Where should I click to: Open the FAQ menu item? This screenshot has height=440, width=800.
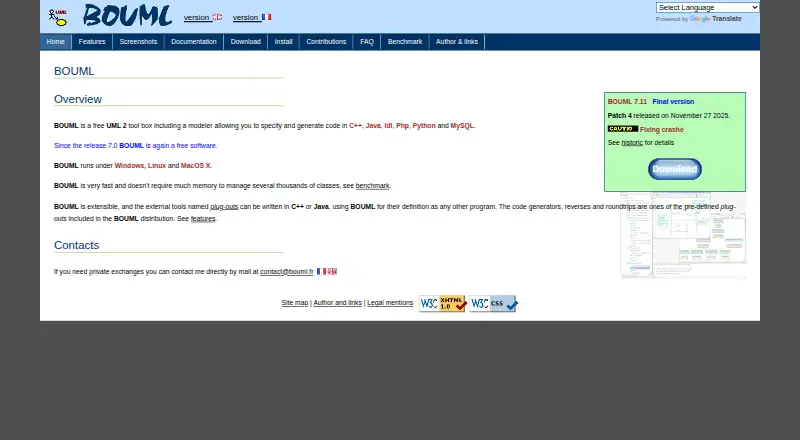[x=367, y=42]
